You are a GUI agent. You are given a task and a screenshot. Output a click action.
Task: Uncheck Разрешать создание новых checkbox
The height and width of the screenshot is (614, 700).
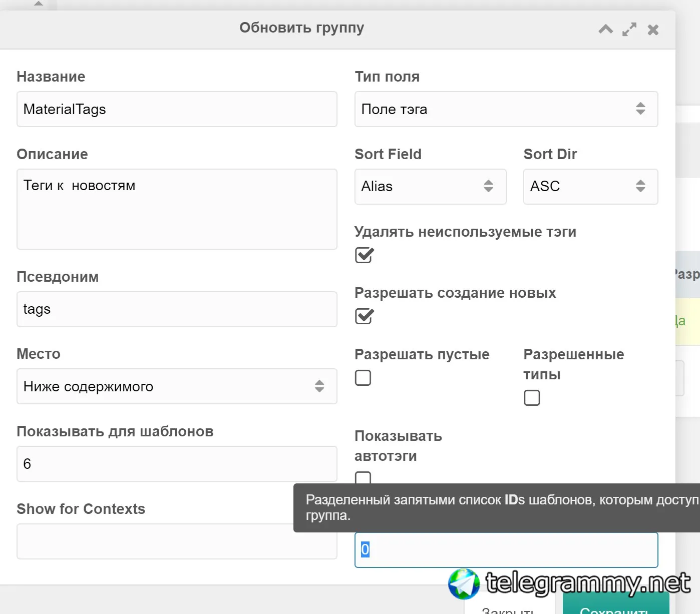364,316
